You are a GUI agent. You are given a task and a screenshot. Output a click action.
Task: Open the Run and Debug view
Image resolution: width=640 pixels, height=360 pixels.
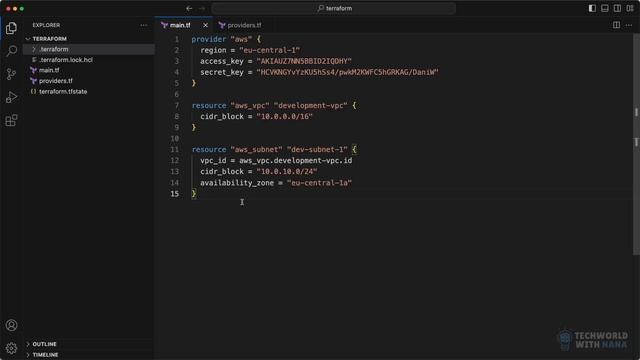11,97
